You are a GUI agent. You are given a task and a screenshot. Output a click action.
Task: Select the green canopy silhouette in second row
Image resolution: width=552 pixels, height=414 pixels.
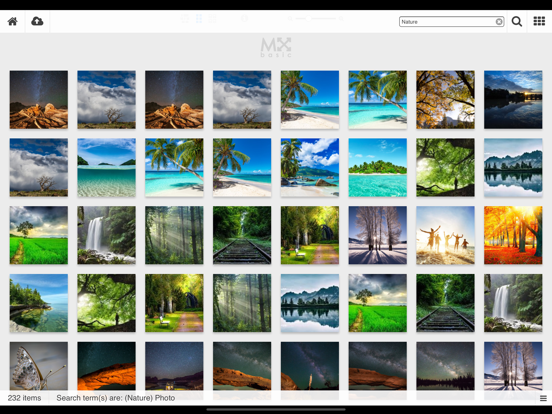(x=445, y=168)
